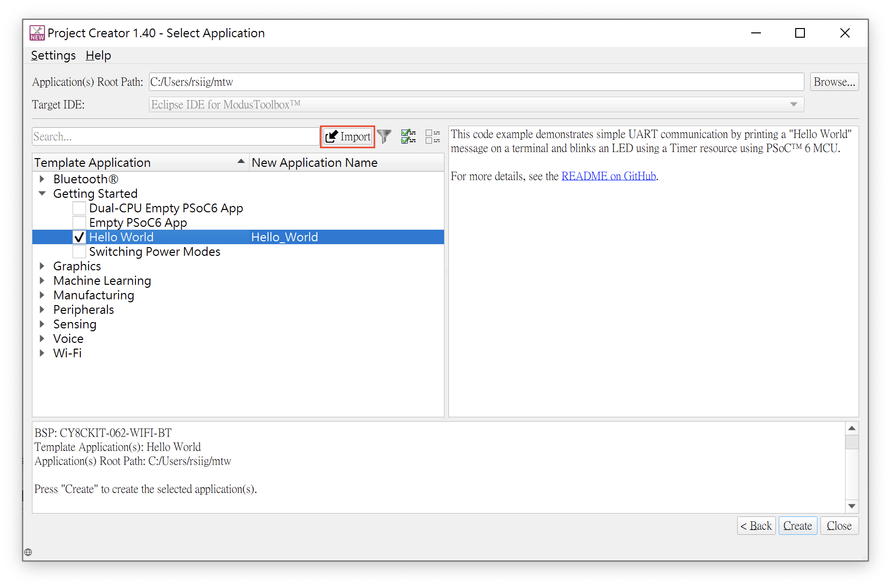Click the New Application Name column header
This screenshot has width=891, height=588.
pos(346,162)
